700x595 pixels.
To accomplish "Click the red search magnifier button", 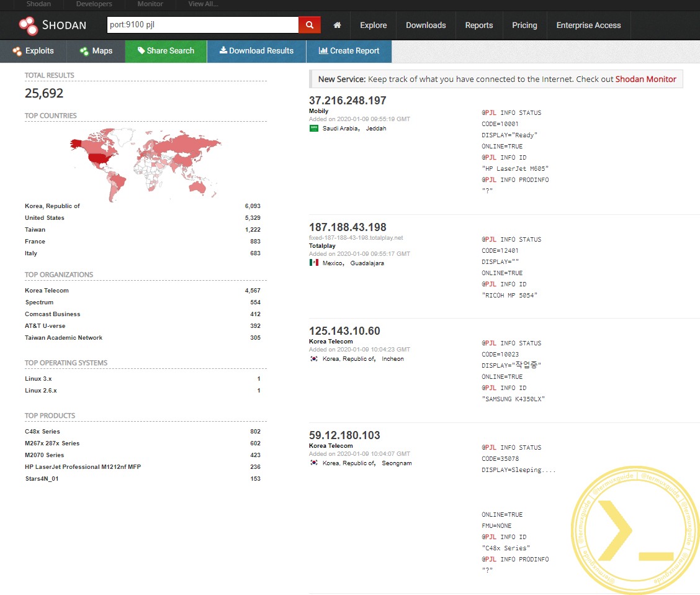I will pyautogui.click(x=310, y=25).
